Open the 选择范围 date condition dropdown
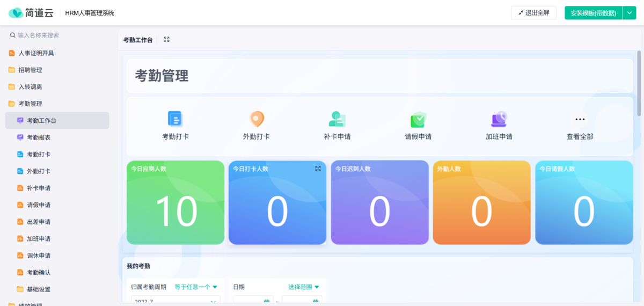Image resolution: width=644 pixels, height=306 pixels. pos(304,287)
